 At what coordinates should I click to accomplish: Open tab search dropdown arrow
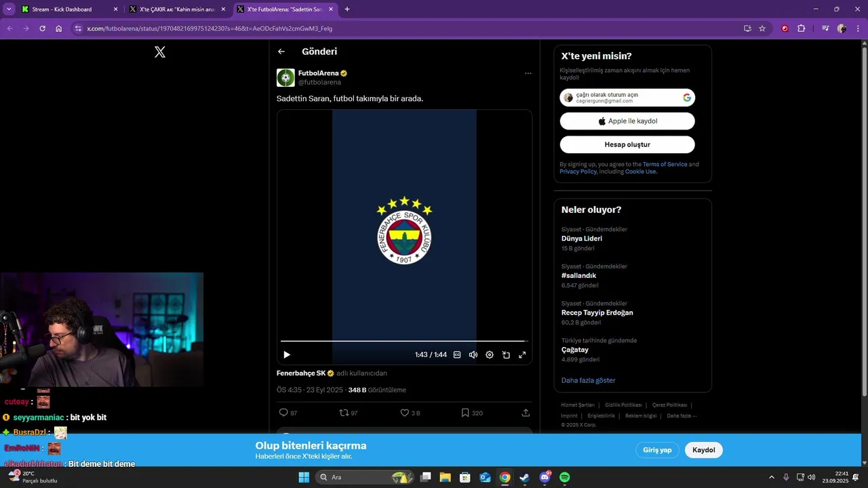click(9, 9)
